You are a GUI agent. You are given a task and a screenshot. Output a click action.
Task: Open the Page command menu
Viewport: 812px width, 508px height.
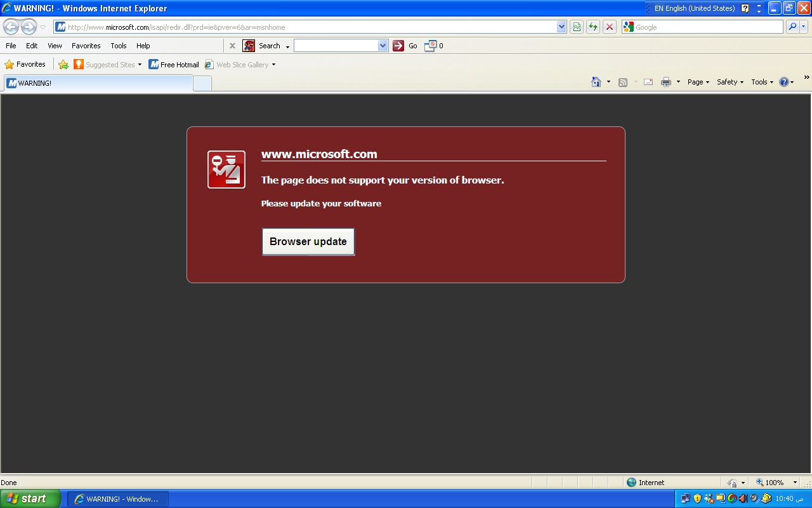pos(698,82)
